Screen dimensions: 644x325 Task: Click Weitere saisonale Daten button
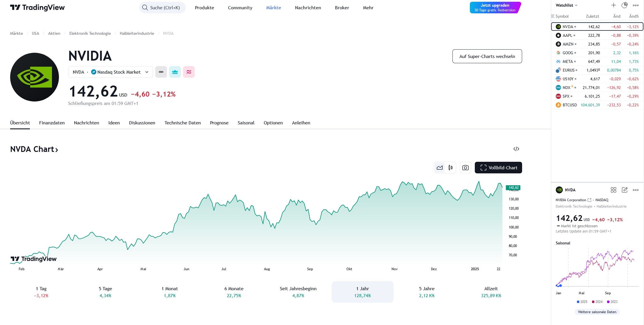click(x=597, y=312)
